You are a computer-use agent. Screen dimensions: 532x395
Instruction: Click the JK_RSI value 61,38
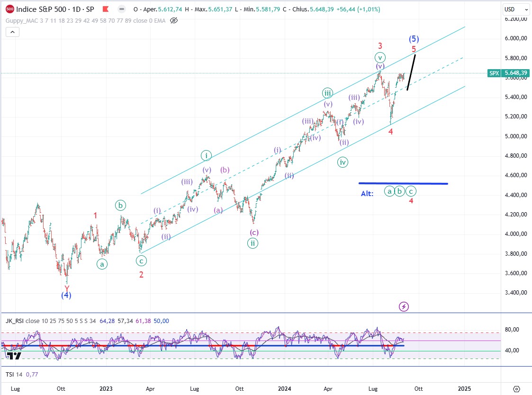click(x=143, y=321)
